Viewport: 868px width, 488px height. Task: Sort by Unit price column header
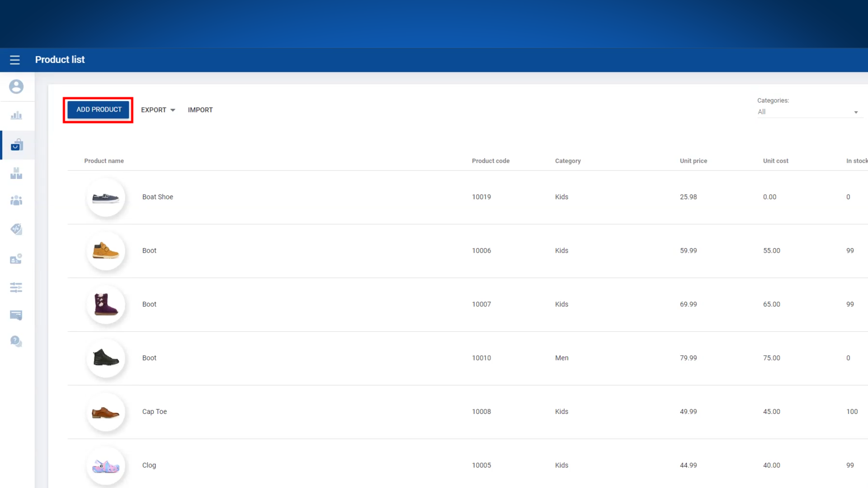click(x=693, y=161)
